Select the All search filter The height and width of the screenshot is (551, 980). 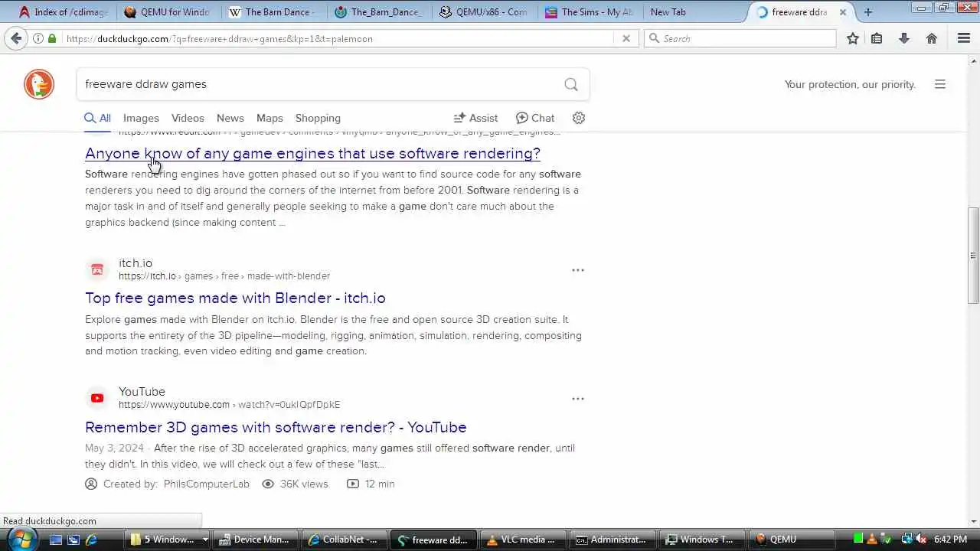(x=97, y=118)
